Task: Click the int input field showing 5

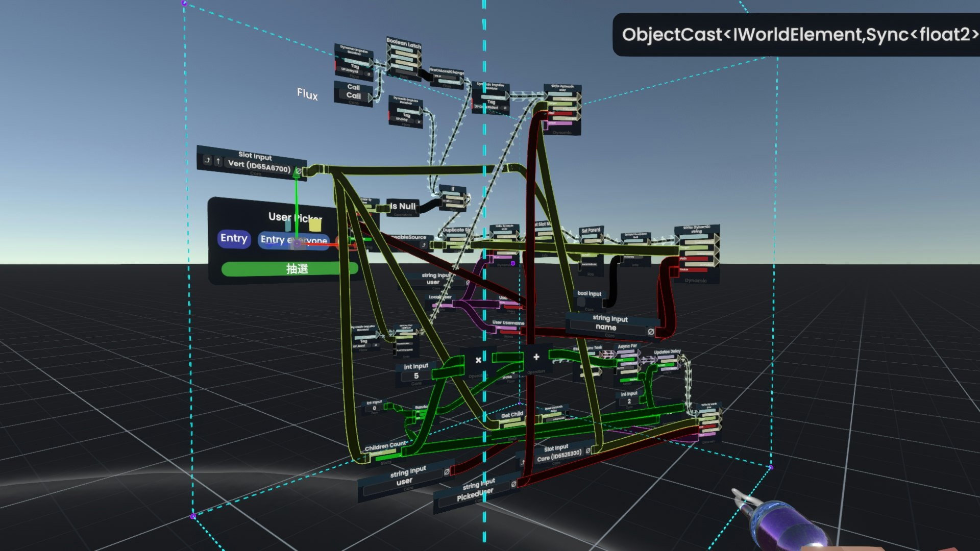Action: point(416,376)
